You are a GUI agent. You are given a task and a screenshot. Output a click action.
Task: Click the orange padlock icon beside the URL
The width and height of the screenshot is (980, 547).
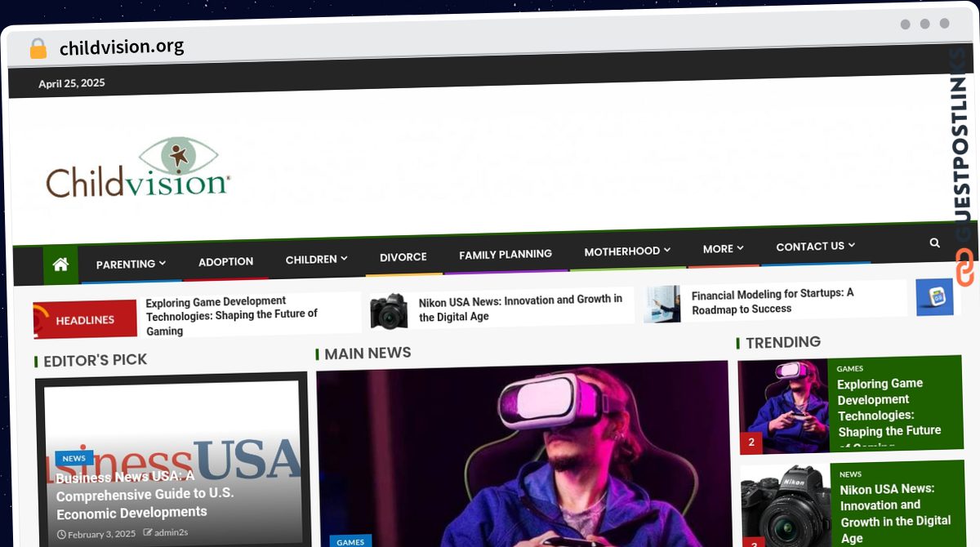pos(38,48)
